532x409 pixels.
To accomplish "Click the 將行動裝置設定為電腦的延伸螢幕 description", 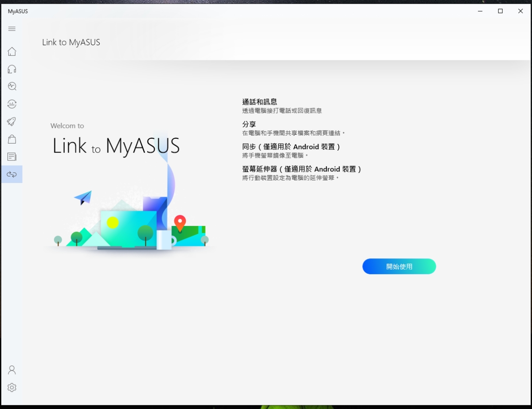I will 291,178.
